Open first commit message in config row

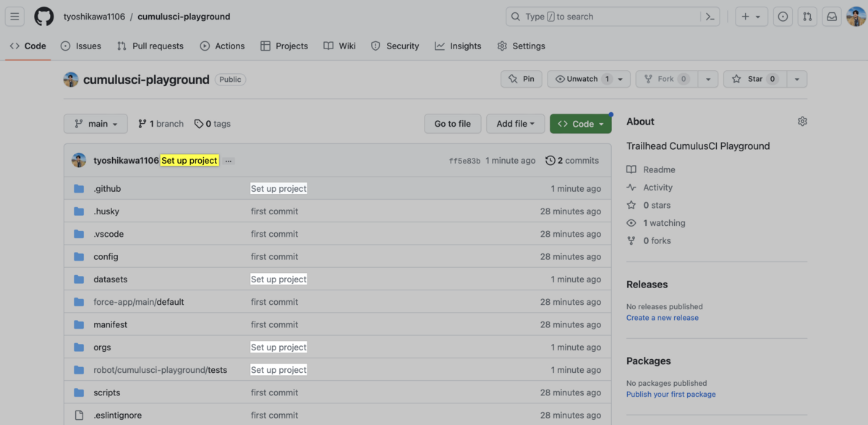[274, 256]
